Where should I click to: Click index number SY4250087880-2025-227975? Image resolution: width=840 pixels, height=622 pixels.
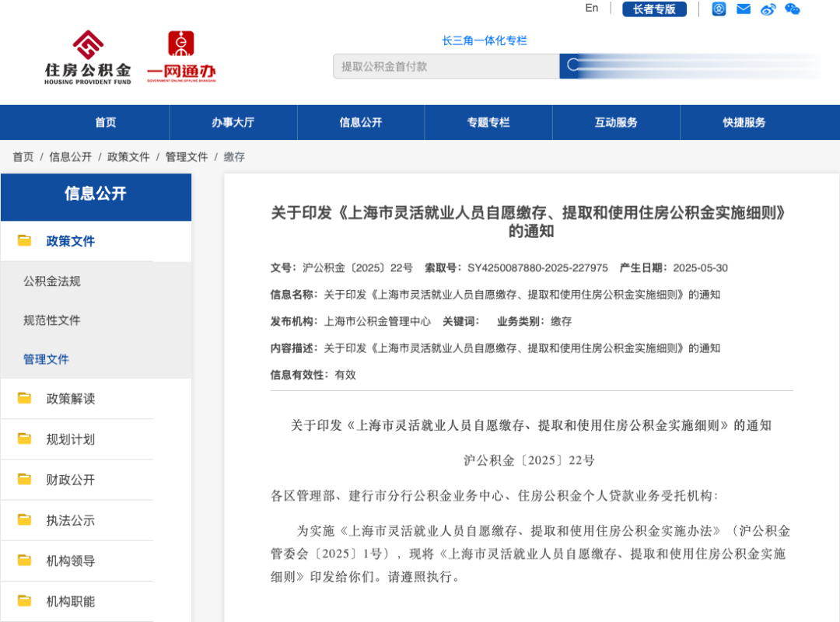pos(537,268)
